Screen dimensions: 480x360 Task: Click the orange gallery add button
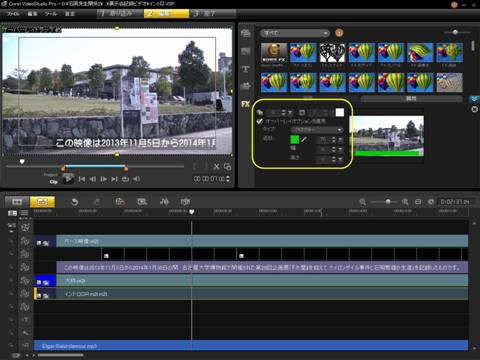click(x=339, y=33)
